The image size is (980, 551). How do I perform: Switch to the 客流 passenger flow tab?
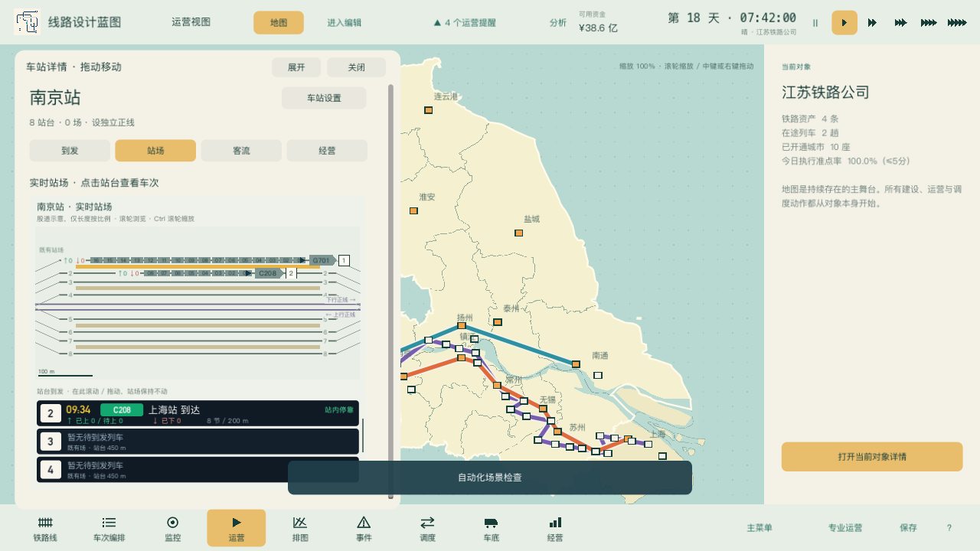click(241, 151)
